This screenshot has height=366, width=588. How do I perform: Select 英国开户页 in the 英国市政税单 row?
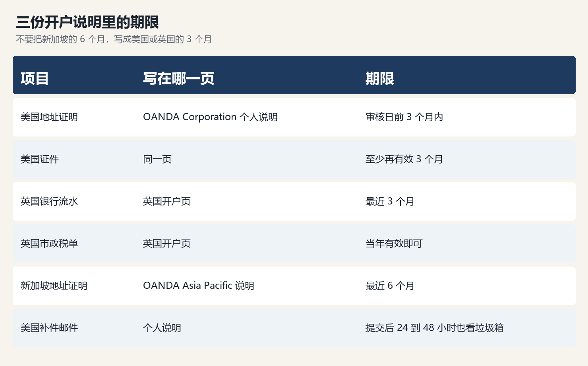[167, 243]
